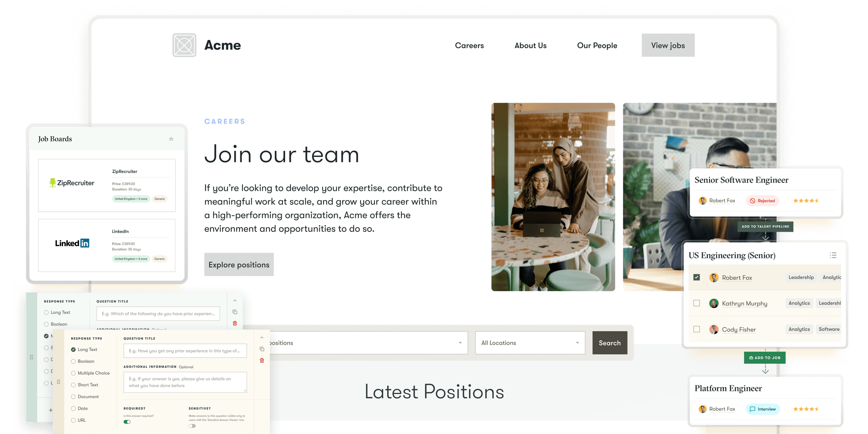Open the Careers nav item

point(469,45)
